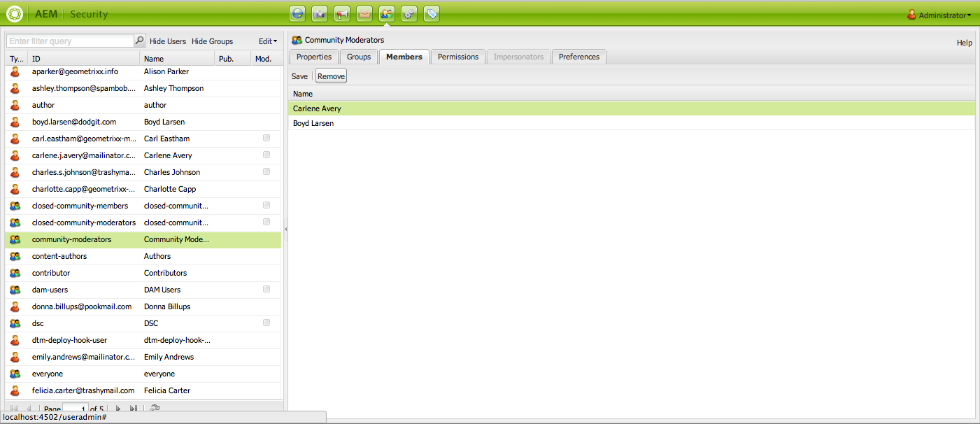The width and height of the screenshot is (980, 424).
Task: Open the Users and groups icon
Action: (x=387, y=13)
